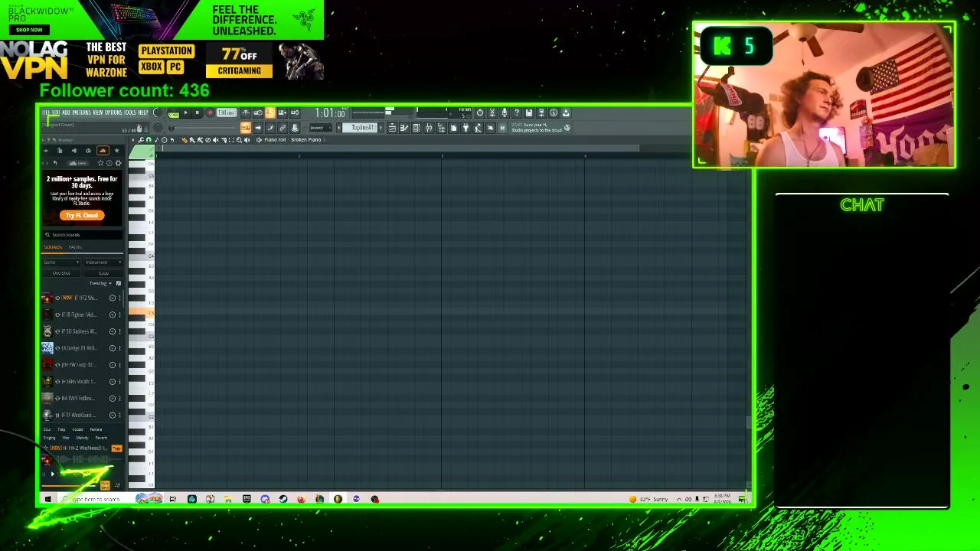The width and height of the screenshot is (980, 551).
Task: Click the Play button in FL Studio transport
Action: 185,112
